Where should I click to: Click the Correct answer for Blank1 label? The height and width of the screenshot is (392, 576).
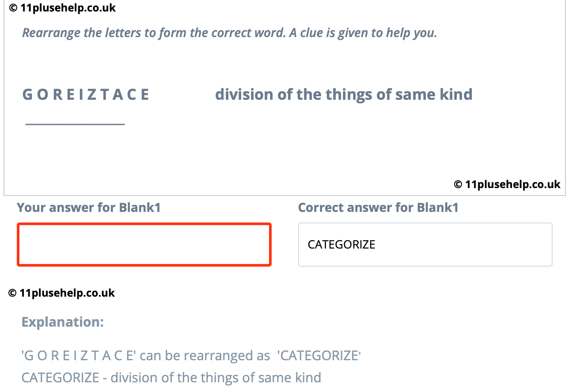click(378, 207)
